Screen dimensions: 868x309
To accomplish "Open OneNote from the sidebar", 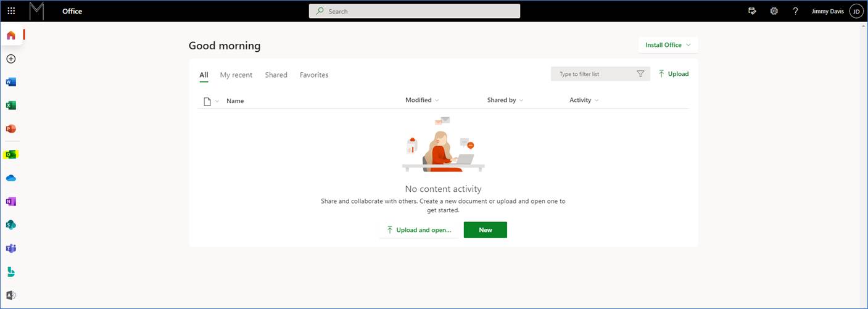I will tap(10, 202).
